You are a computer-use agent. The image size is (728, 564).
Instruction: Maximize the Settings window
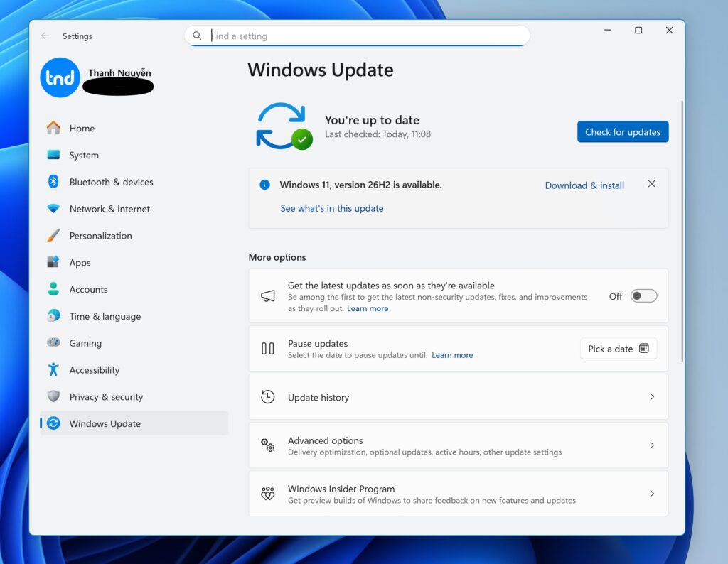tap(638, 30)
